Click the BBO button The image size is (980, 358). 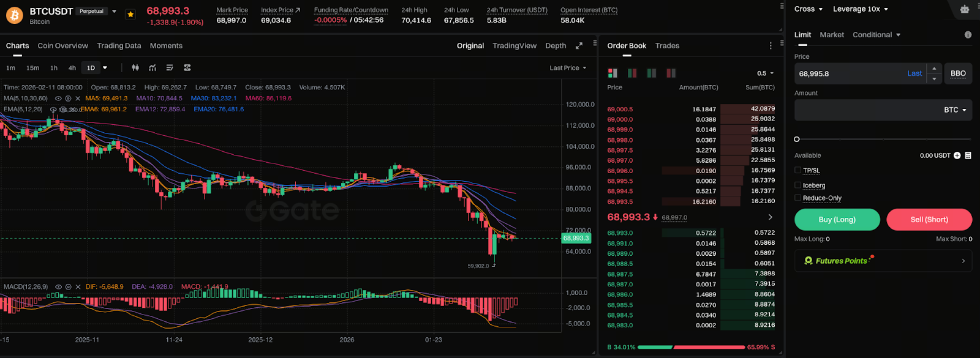tap(958, 73)
